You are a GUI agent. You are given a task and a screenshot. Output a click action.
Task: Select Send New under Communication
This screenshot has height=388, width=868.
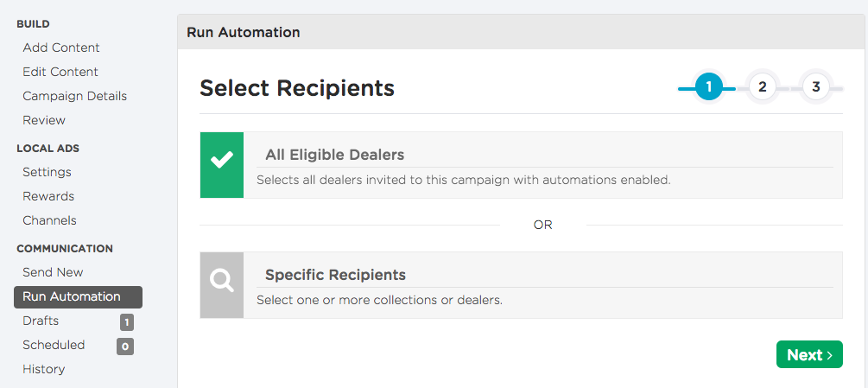click(x=53, y=272)
